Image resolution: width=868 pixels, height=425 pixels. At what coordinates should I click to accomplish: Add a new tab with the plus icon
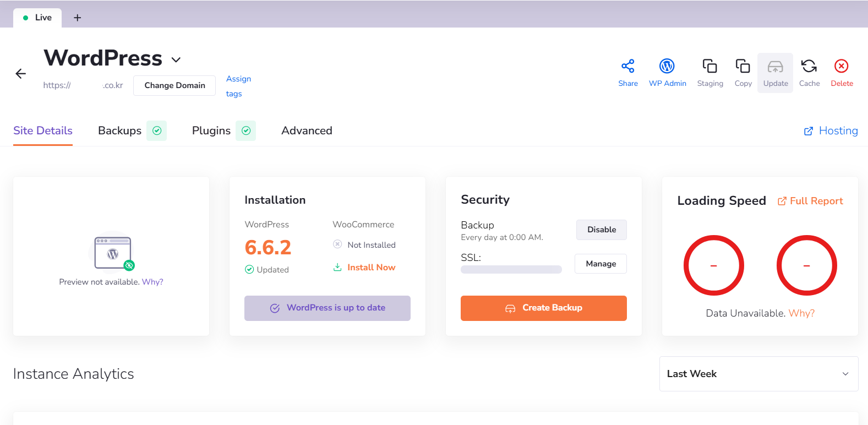(x=78, y=18)
